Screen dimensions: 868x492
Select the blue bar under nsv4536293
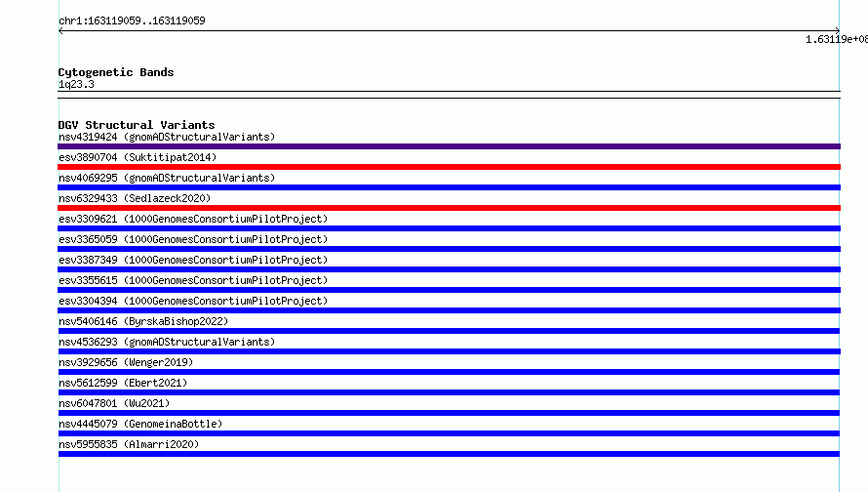449,351
